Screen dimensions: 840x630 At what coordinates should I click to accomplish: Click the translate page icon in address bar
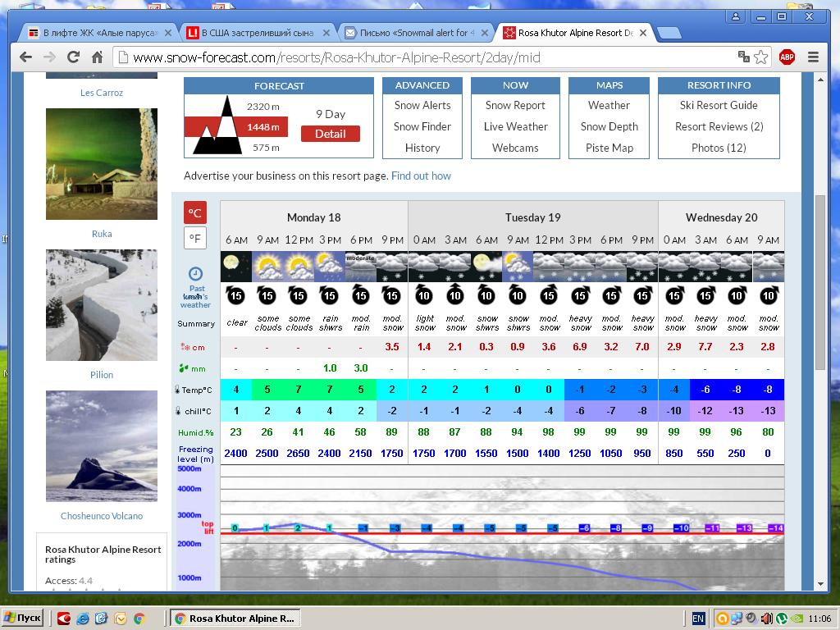click(x=743, y=57)
